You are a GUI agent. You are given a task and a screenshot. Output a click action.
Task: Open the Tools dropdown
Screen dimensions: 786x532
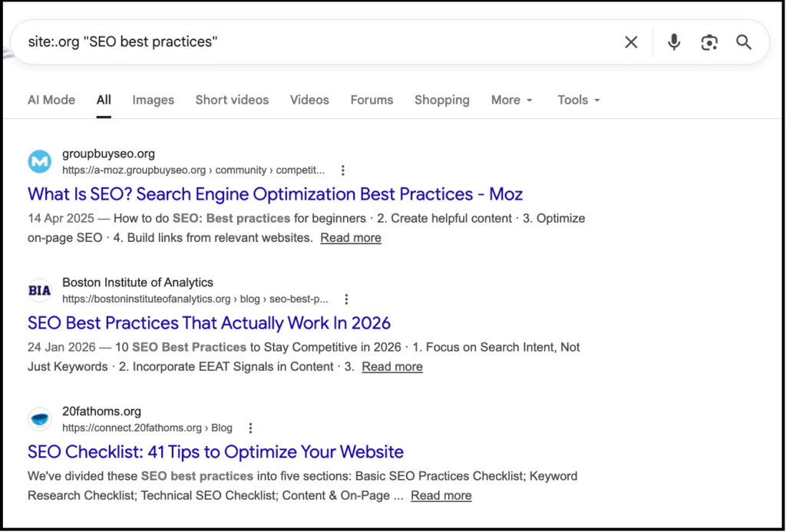[578, 100]
